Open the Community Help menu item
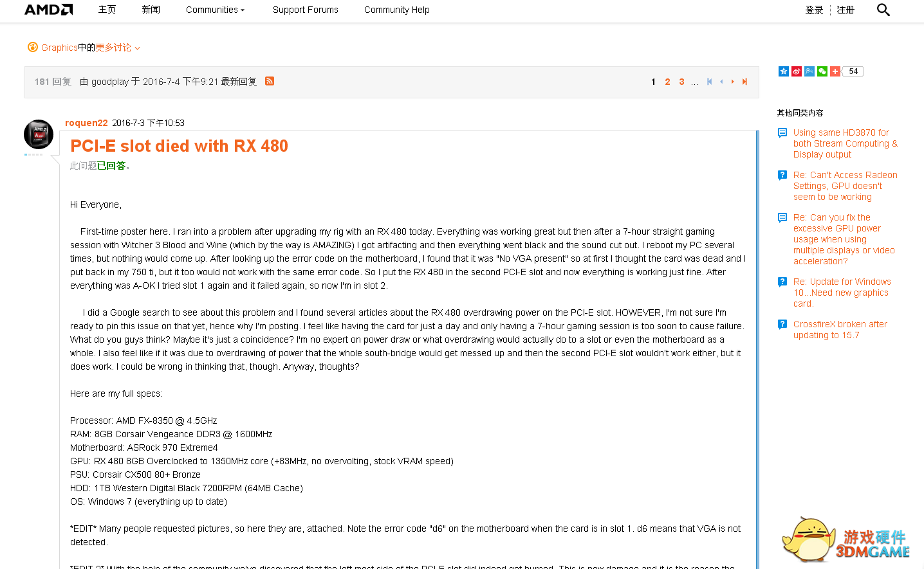Screen dimensions: 924x569 pos(397,10)
